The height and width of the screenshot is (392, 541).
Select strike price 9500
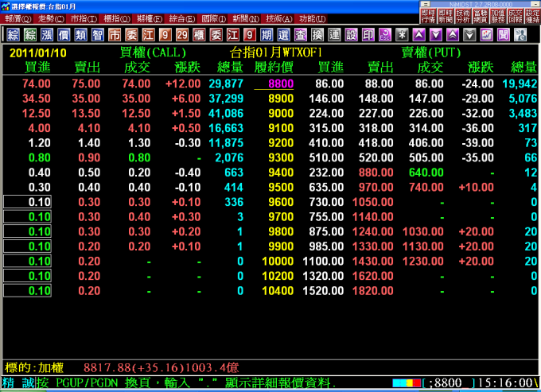[281, 187]
